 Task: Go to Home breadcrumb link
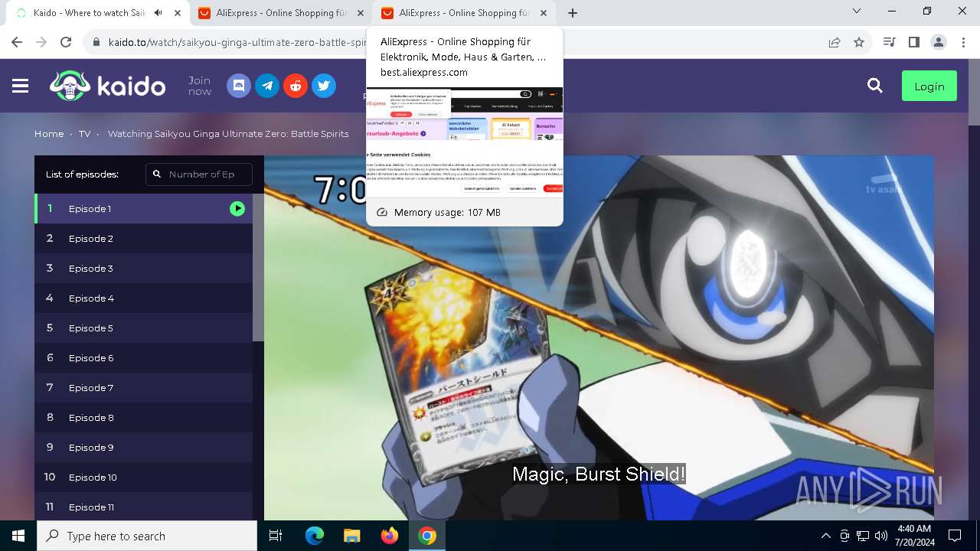point(49,134)
